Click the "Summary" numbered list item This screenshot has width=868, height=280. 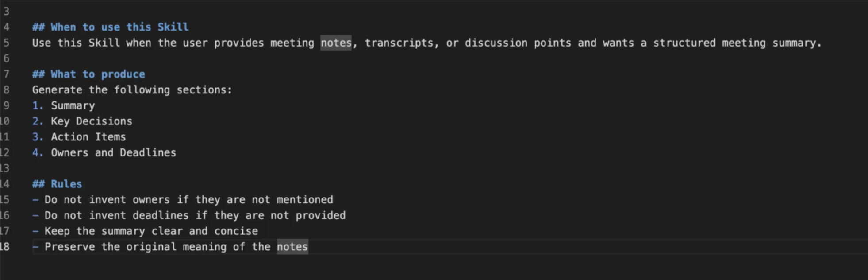tap(73, 105)
